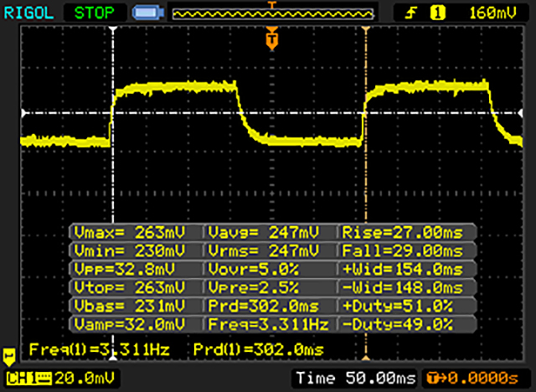Screen dimensions: 536x392
Task: Click the Vovr=5.0% measurement
Action: [253, 270]
